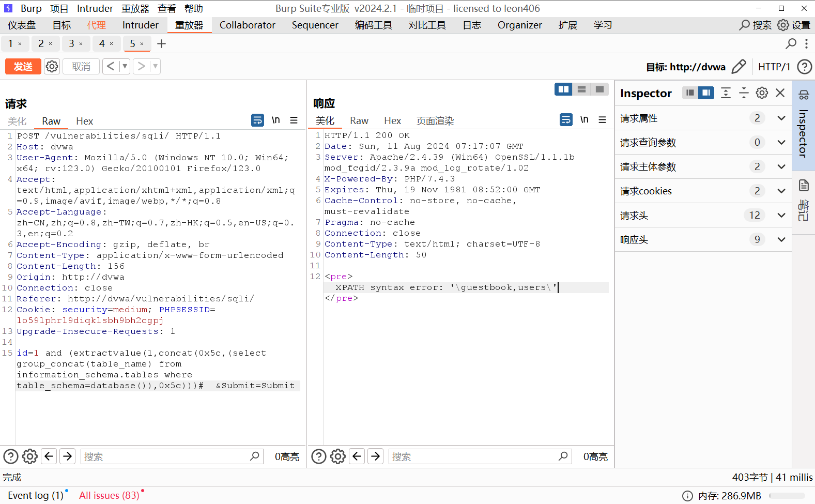Open history dropdown beside forward arrow
815x504 pixels.
pyautogui.click(x=155, y=66)
